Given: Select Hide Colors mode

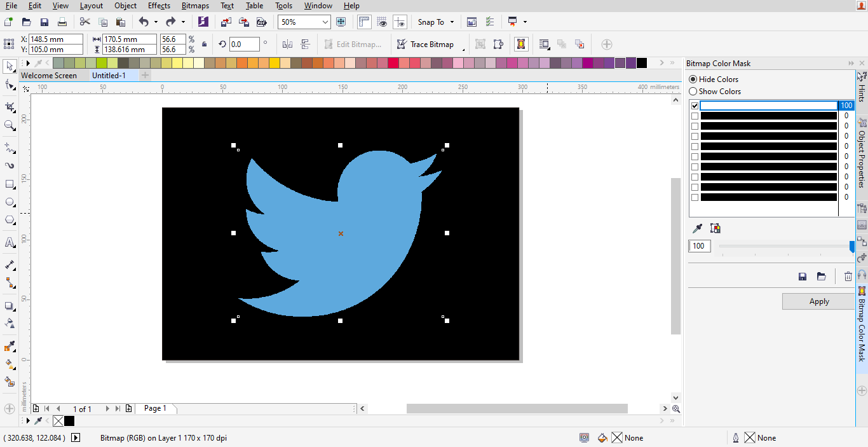Looking at the screenshot, I should (x=693, y=79).
